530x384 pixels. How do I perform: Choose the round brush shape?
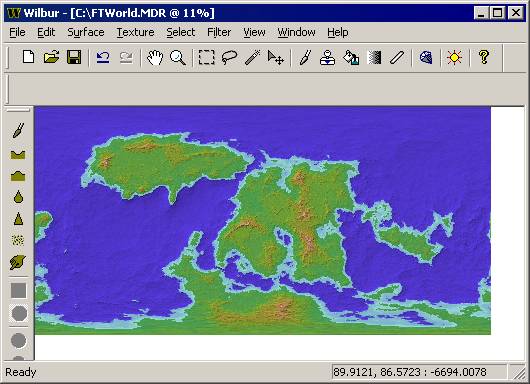point(19,313)
